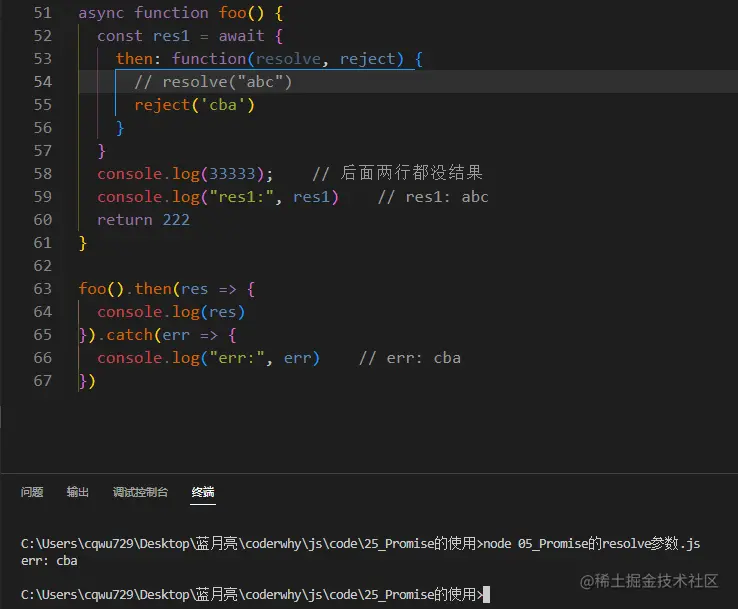This screenshot has height=609, width=738.
Task: Click the 'resolve' parameter on line 53
Action: tap(288, 59)
